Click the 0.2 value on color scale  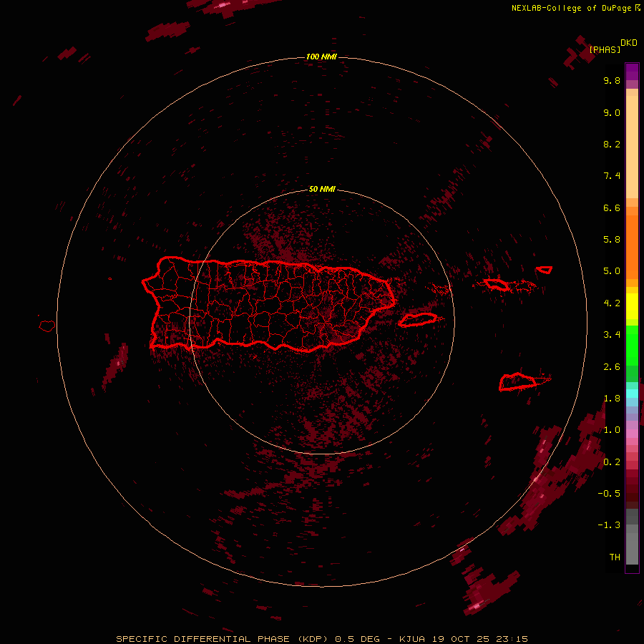point(612,462)
